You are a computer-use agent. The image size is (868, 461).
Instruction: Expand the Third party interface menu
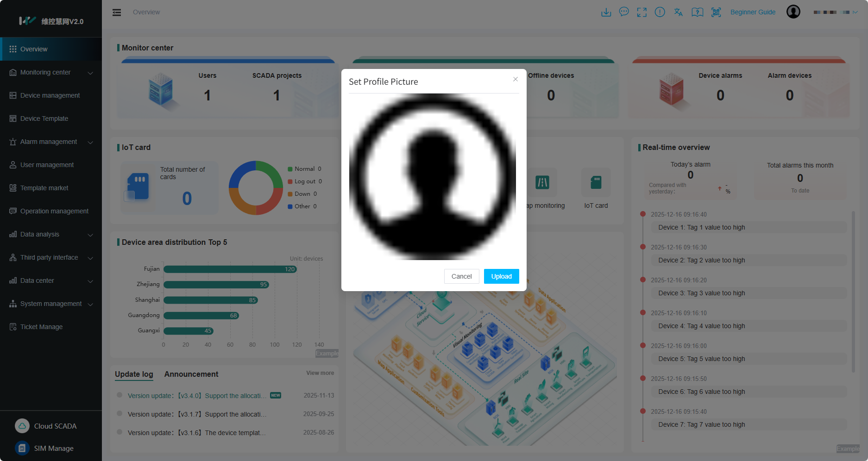[x=51, y=257]
